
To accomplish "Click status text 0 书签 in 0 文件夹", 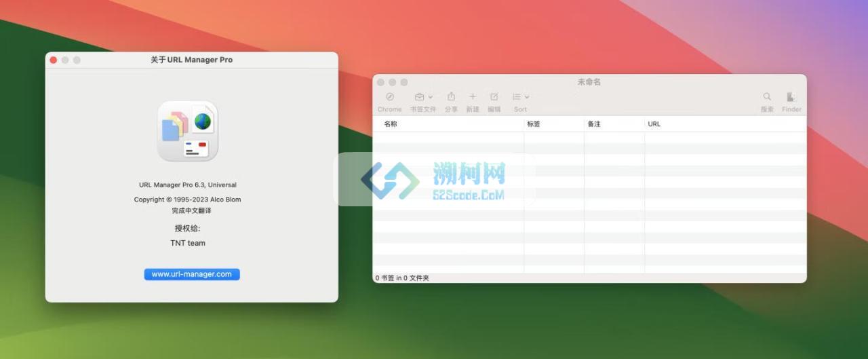I will 402,278.
